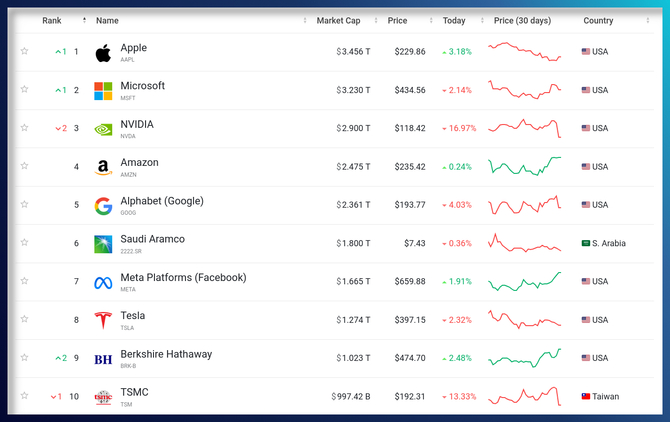Click Meta's 30-day price chart
670x422 pixels.
[x=524, y=281]
